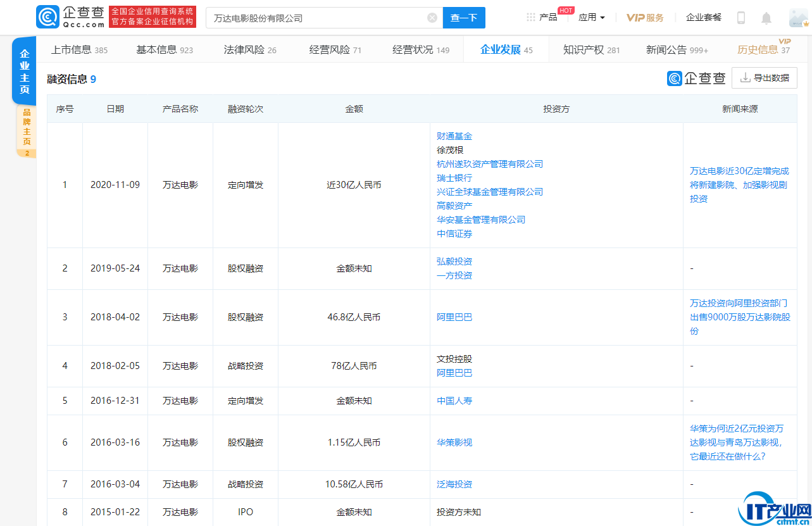This screenshot has height=526, width=812.
Task: Open the Qcc.com logo homepage
Action: [x=70, y=17]
